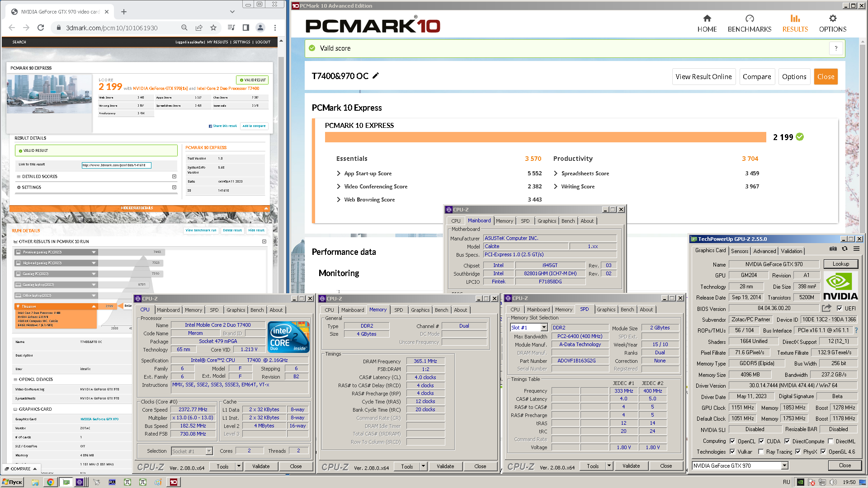
Task: Toggle OpenCL checkbox in GPU-Z
Action: 732,441
